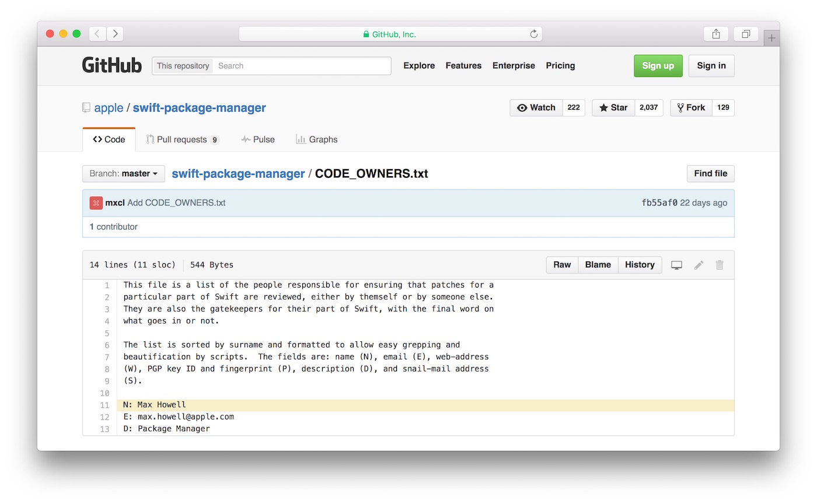Open file in GitHub Desktop icon
Screen dimensions: 817x504
(677, 265)
